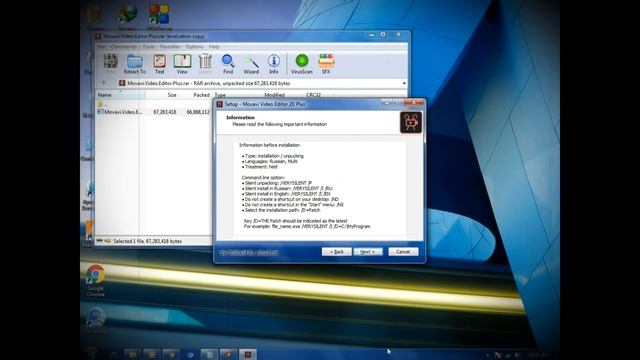
Task: Open the Google Chrome desktop shortcut
Action: (x=96, y=280)
